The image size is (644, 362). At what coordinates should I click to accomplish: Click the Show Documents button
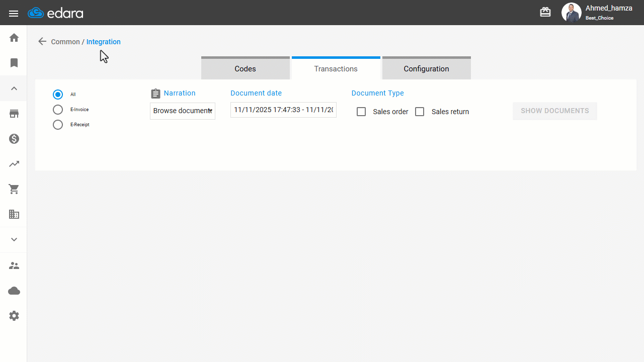coord(555,111)
